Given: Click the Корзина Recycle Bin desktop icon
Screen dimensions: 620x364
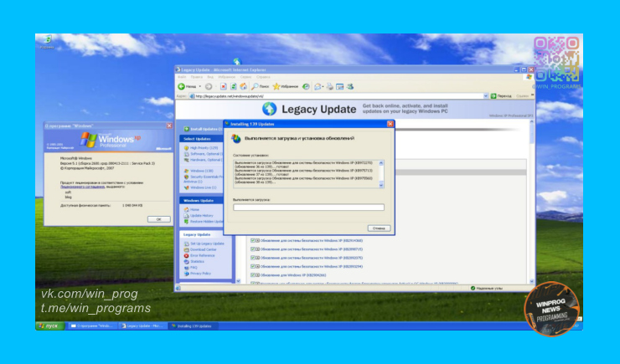Looking at the screenshot, I should click(47, 39).
